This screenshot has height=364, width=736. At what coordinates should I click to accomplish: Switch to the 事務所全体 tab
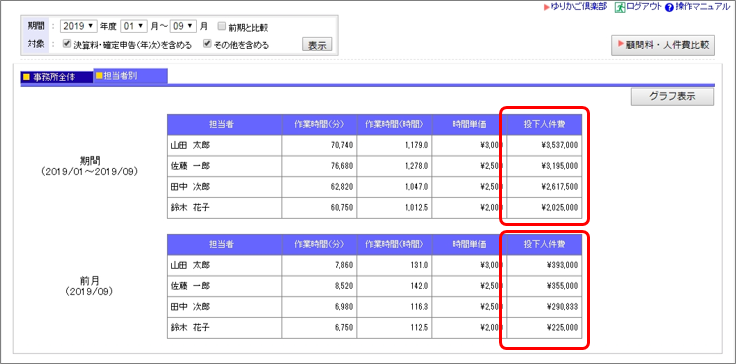coord(57,77)
